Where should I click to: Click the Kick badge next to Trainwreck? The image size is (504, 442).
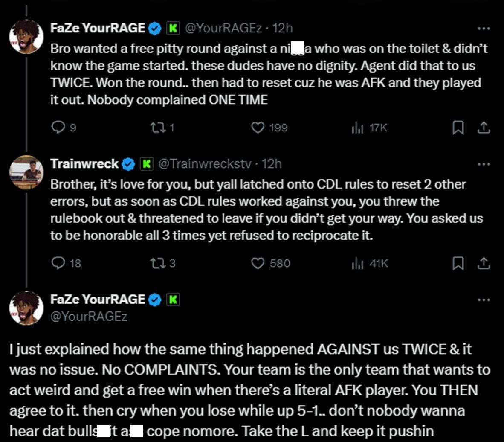coord(147,164)
